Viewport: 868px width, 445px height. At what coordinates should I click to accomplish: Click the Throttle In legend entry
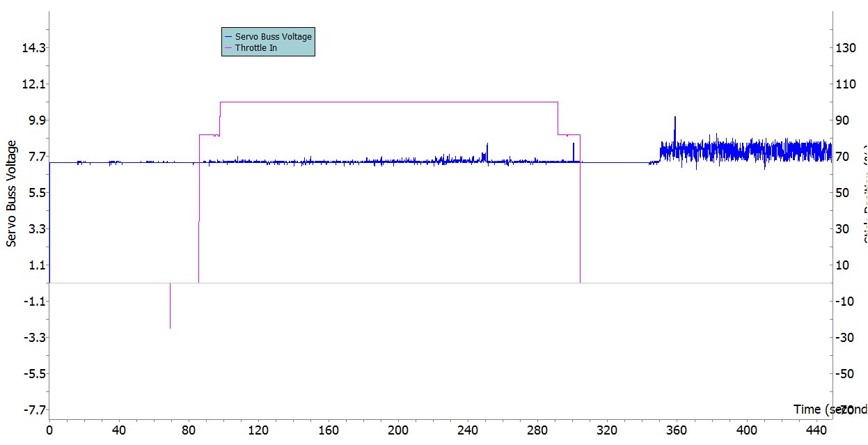tap(255, 48)
